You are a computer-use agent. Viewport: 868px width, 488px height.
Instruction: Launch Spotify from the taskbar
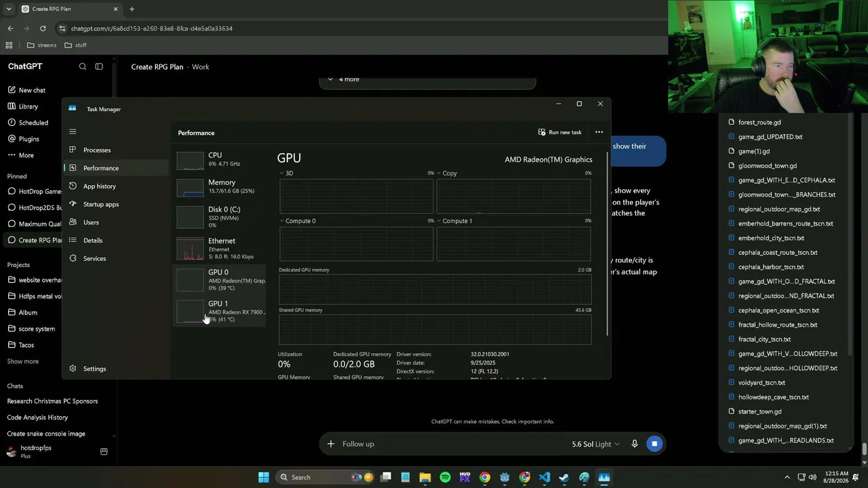coord(445,477)
